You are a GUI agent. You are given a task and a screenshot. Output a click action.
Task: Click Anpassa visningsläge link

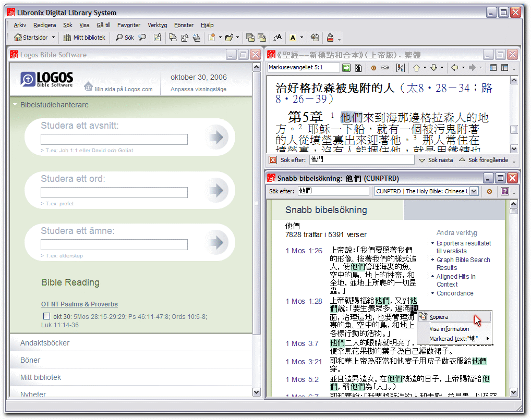[198, 89]
